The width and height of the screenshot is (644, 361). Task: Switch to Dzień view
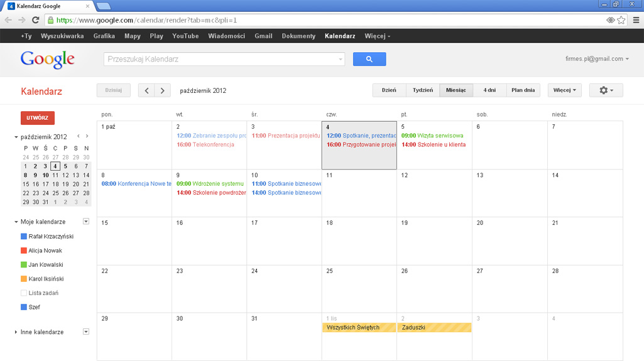(389, 90)
